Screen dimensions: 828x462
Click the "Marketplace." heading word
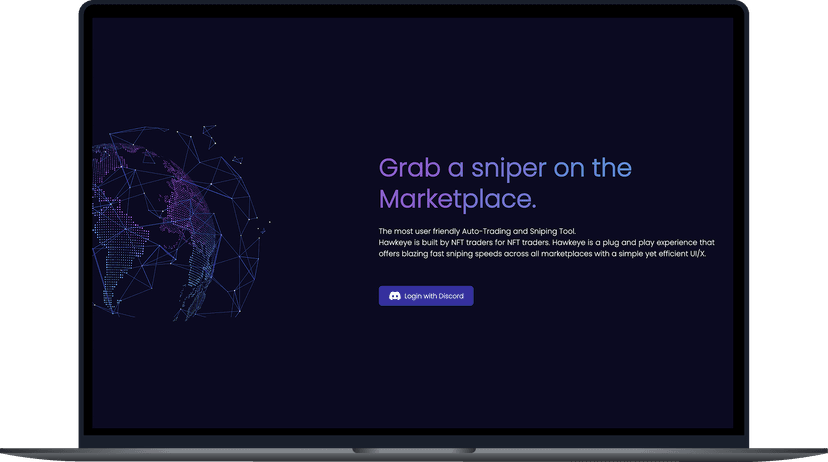point(457,198)
